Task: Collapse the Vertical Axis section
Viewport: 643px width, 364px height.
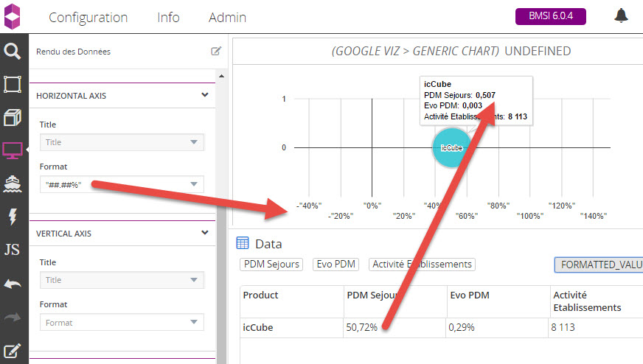Action: [205, 233]
